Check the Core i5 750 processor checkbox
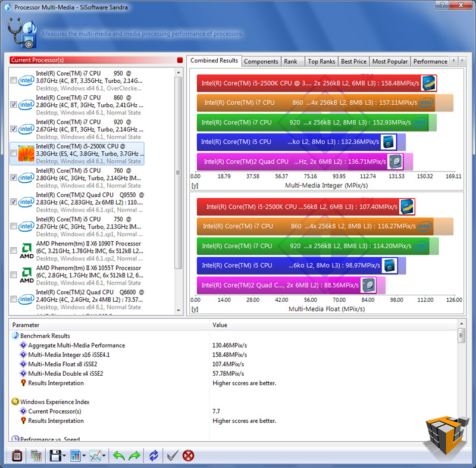Image resolution: width=476 pixels, height=468 pixels. click(x=13, y=226)
